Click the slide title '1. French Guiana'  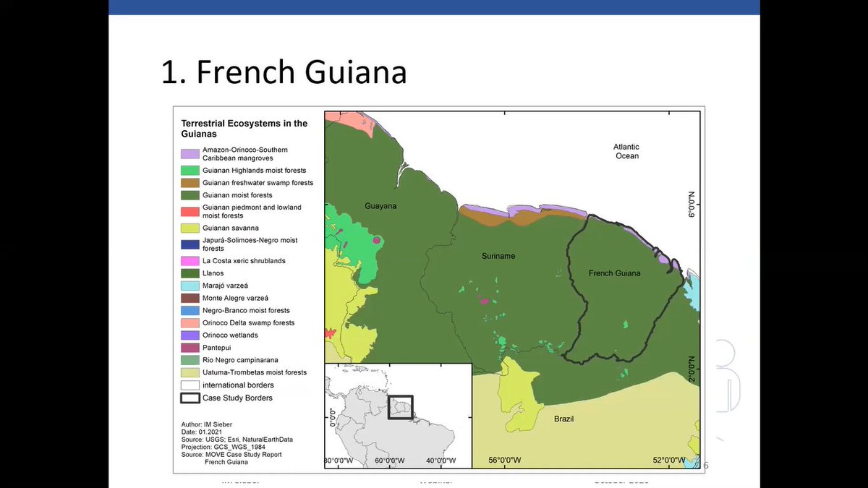pyautogui.click(x=284, y=73)
